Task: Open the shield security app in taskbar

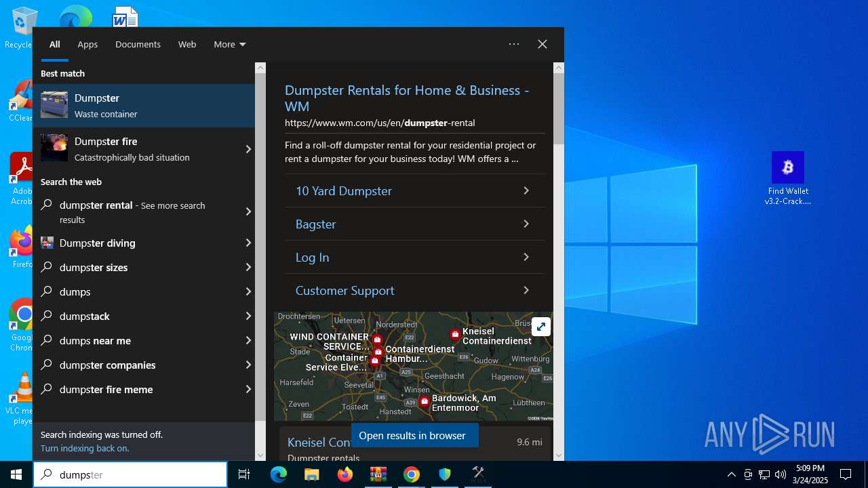Action: (x=445, y=474)
